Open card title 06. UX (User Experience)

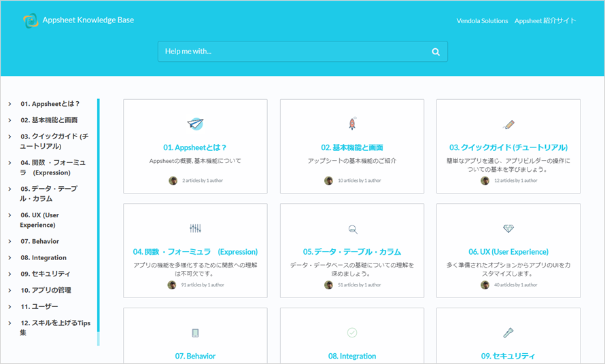tap(508, 252)
